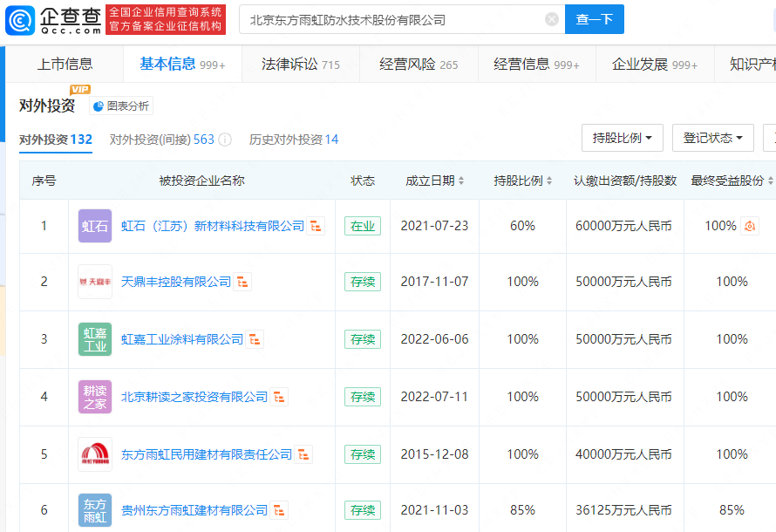Switch to the 上市信息 tab
This screenshot has height=532, width=776.
pos(65,64)
